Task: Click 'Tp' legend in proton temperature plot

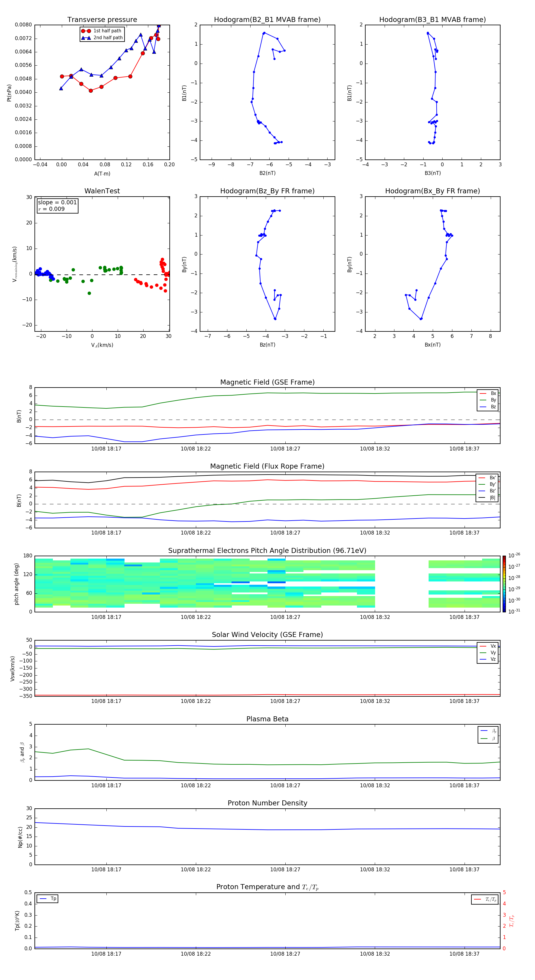Action: [48, 899]
